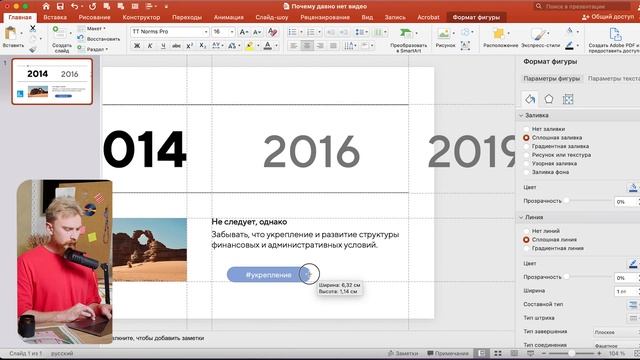
Task: Increase font size with the large A icon
Action: (x=243, y=32)
